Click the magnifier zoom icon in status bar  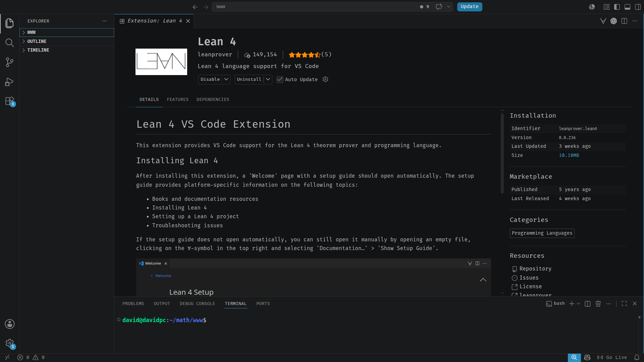[x=574, y=357]
